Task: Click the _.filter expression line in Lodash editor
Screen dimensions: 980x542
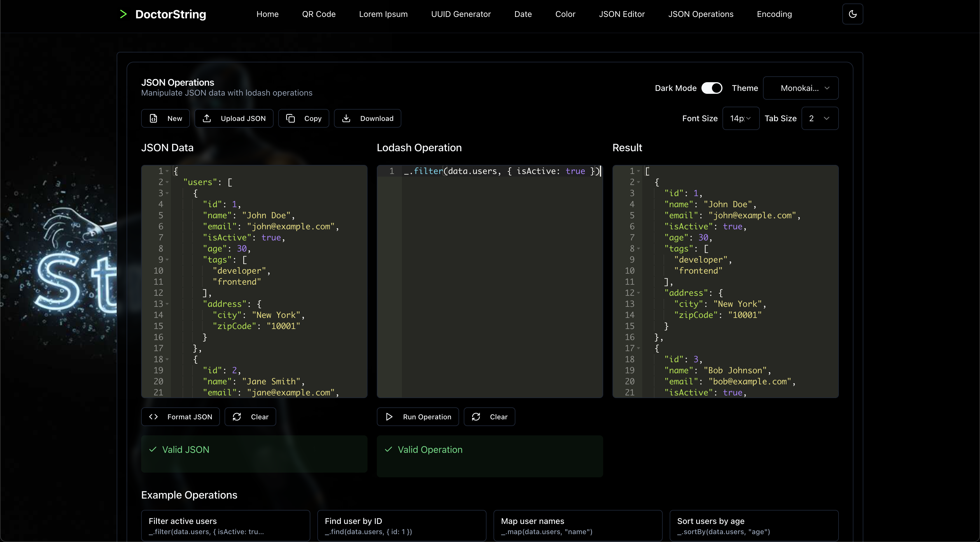Action: (x=502, y=171)
